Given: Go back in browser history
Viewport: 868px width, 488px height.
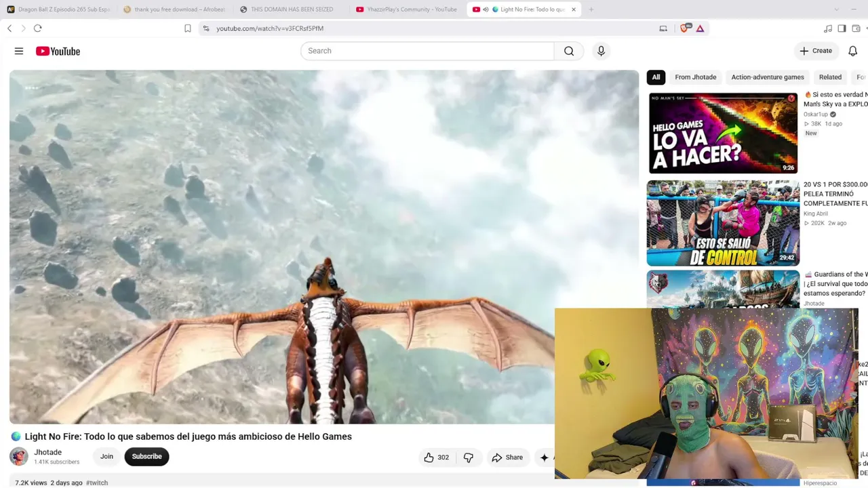Looking at the screenshot, I should pyautogui.click(x=9, y=28).
